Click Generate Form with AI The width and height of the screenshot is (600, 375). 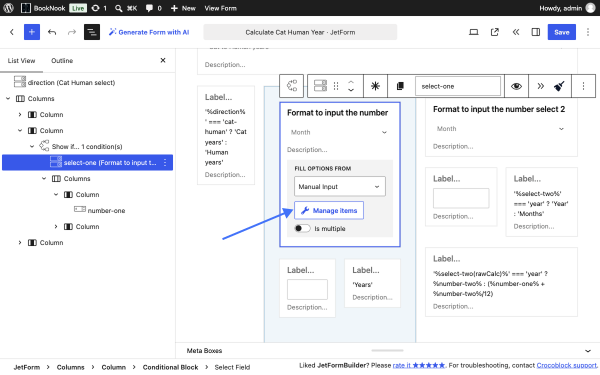pyautogui.click(x=149, y=32)
